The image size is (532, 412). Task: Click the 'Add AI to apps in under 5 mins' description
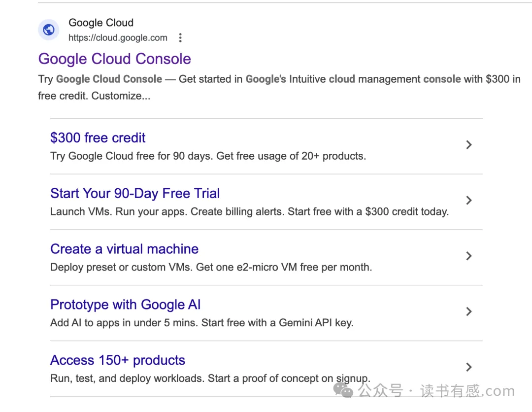click(x=202, y=323)
